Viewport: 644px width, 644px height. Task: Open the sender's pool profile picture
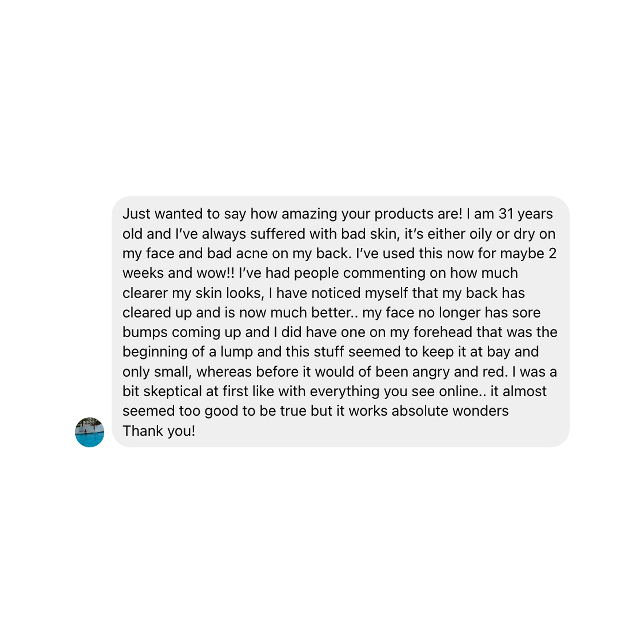click(x=89, y=432)
